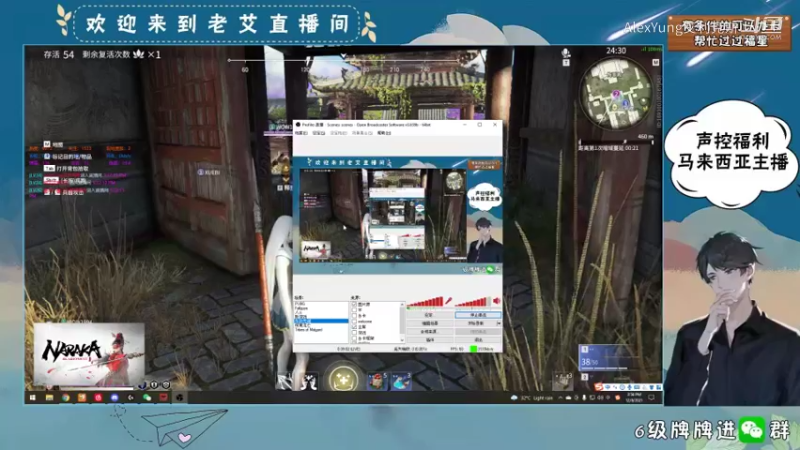The height and width of the screenshot is (450, 800).
Task: Click the 插件 plugins button in OBS
Action: (x=430, y=340)
